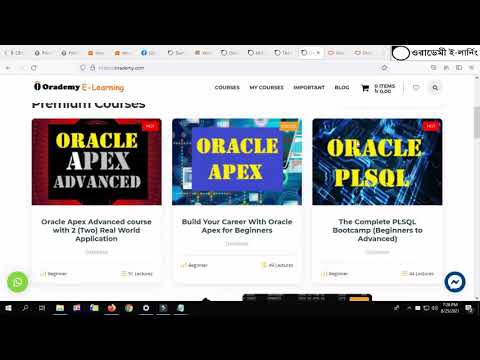This screenshot has height=360, width=480.
Task: Click the browser back arrow
Action: (x=9, y=68)
